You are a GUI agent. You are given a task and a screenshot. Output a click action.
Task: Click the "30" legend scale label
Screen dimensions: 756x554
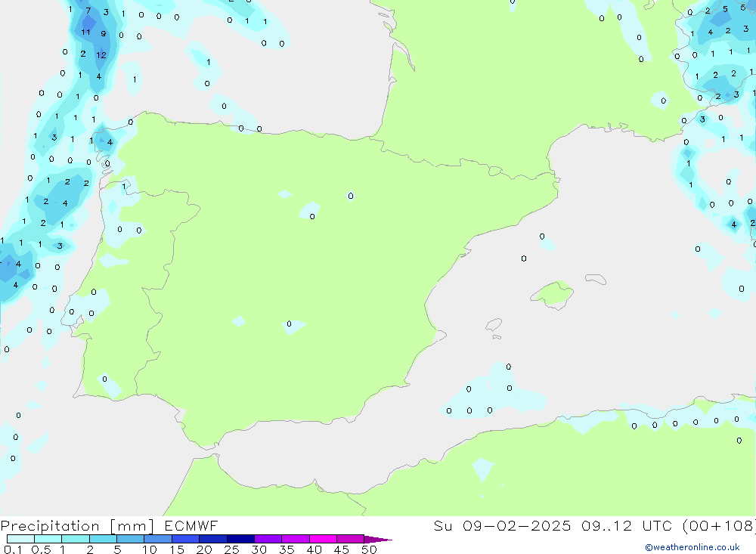pyautogui.click(x=259, y=549)
